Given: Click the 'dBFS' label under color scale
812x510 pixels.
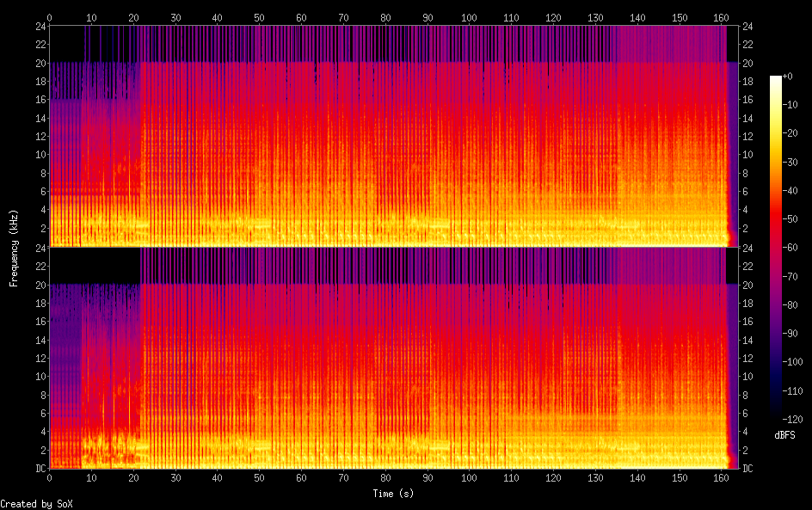Looking at the screenshot, I should (x=784, y=436).
